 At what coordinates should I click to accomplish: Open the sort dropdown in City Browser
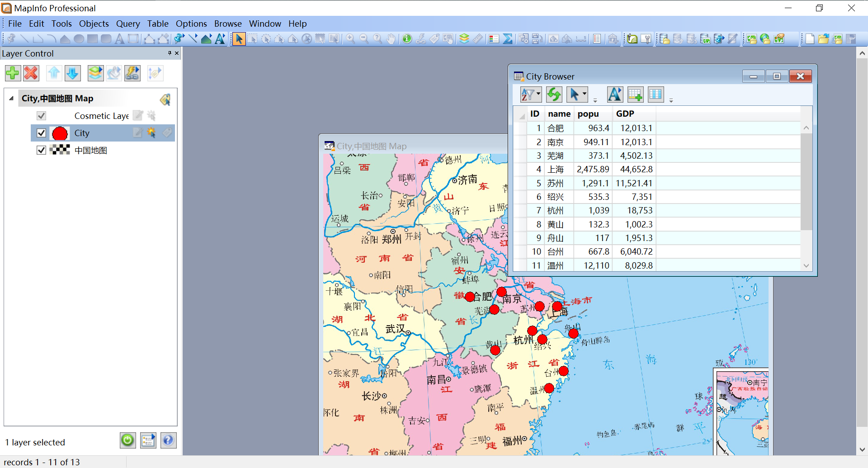click(x=538, y=95)
